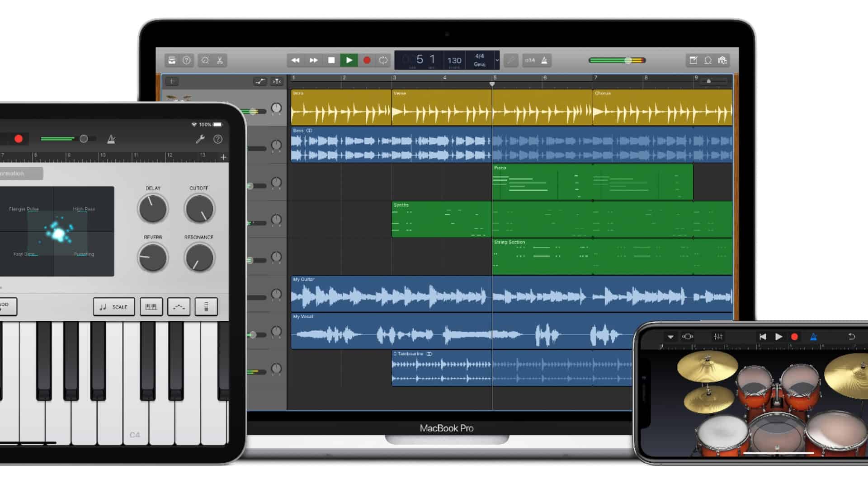
Task: Add a new track with plus button
Action: tap(172, 81)
